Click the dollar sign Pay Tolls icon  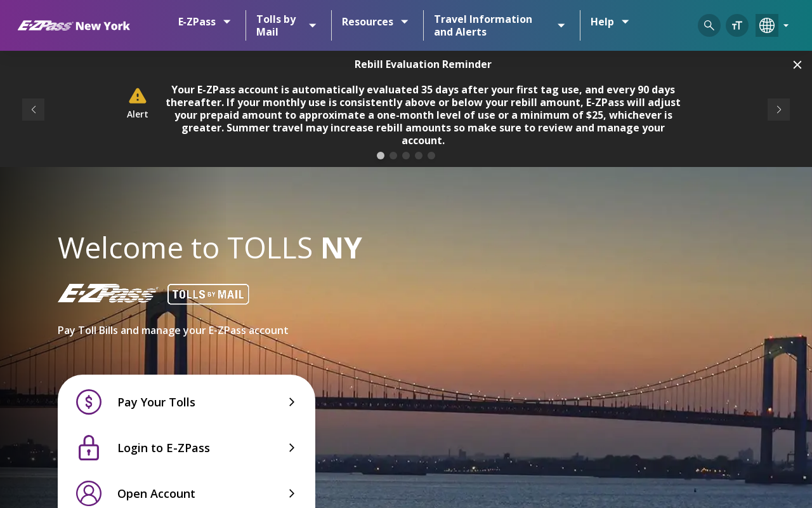89,402
